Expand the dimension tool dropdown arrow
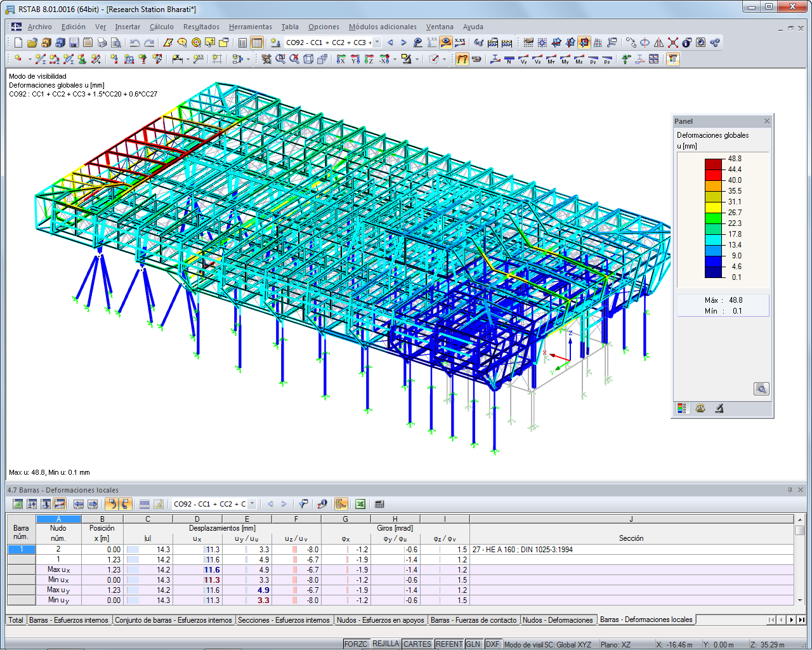The image size is (812, 650). click(189, 59)
